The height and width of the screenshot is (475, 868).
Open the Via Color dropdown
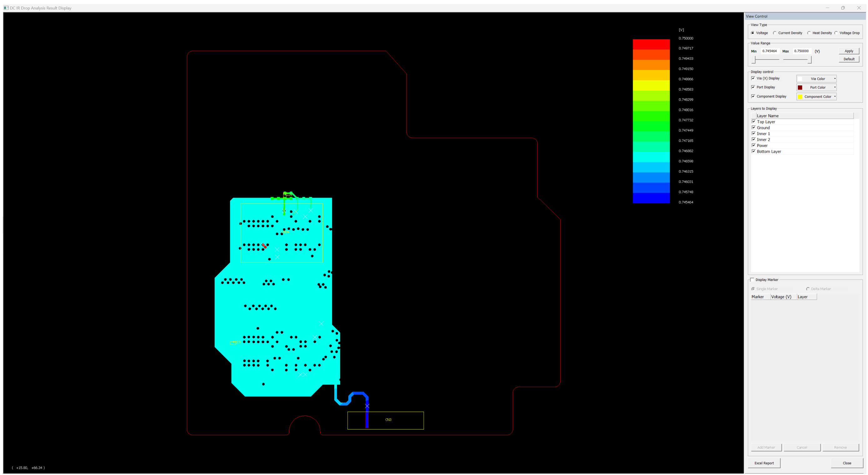tap(835, 79)
